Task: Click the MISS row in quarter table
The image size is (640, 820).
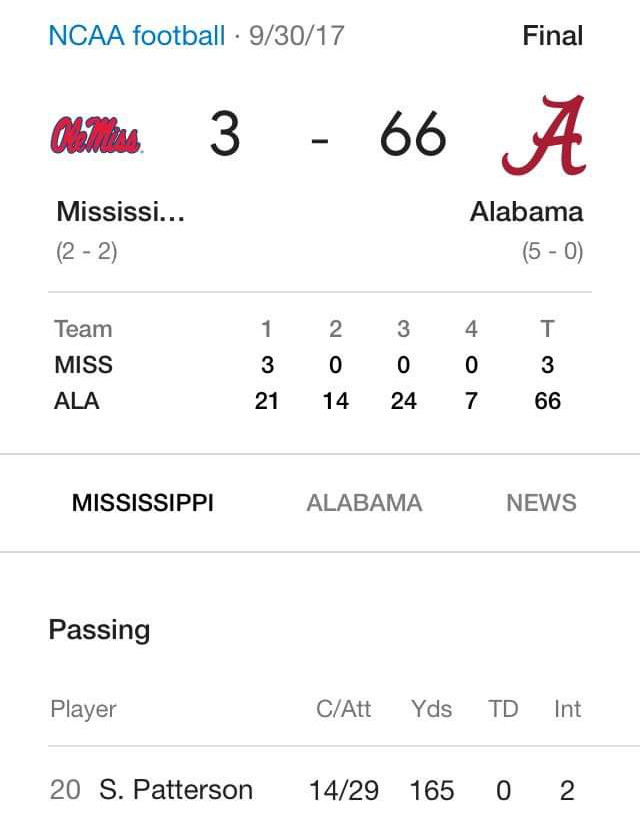Action: [308, 365]
